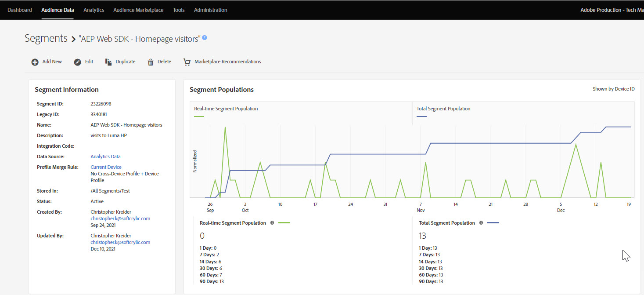Click the Delete trash icon
This screenshot has height=295, width=644.
(x=151, y=62)
